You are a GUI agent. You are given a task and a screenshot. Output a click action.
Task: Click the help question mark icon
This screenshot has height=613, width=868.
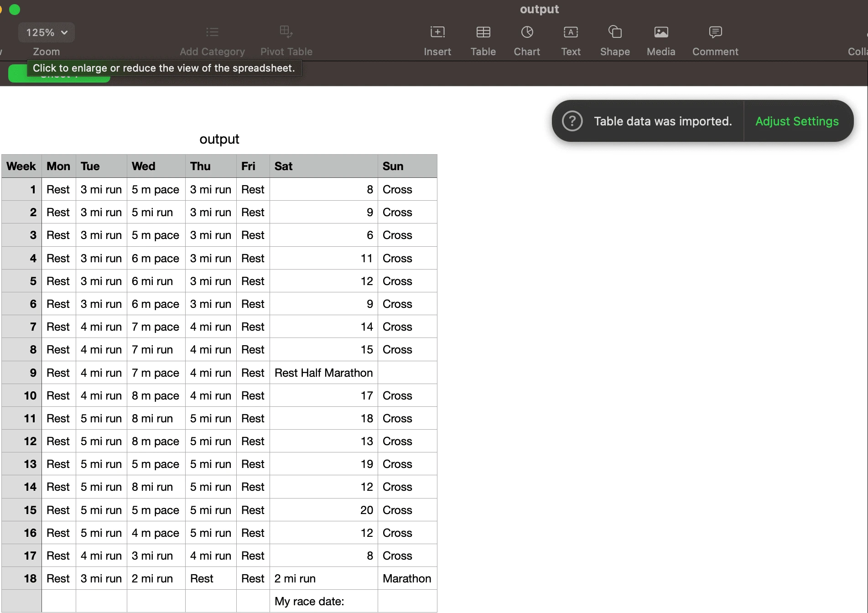coord(572,121)
